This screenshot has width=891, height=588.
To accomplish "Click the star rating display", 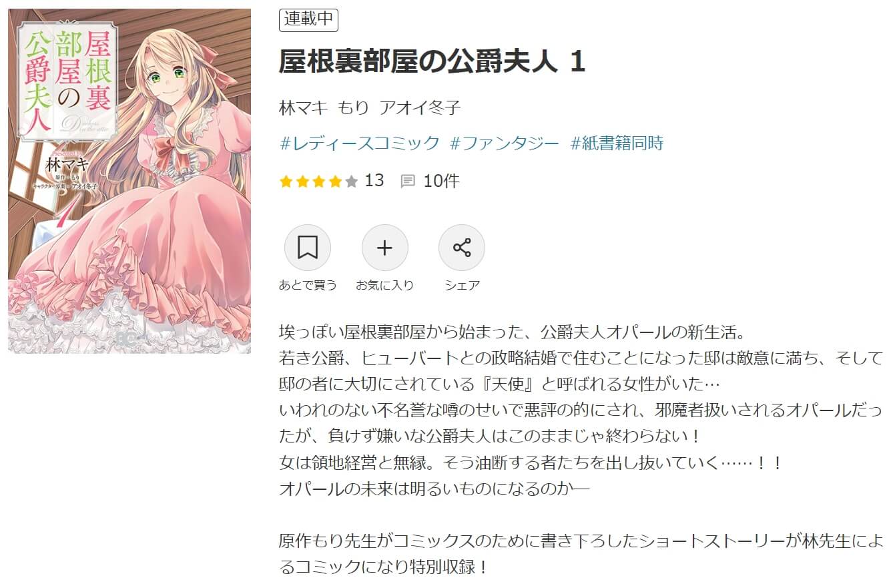I will point(318,181).
